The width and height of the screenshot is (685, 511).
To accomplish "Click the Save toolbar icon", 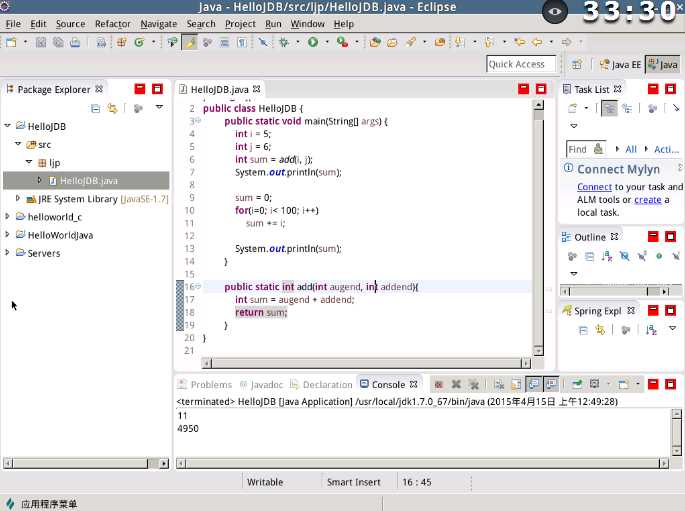I will (x=41, y=42).
